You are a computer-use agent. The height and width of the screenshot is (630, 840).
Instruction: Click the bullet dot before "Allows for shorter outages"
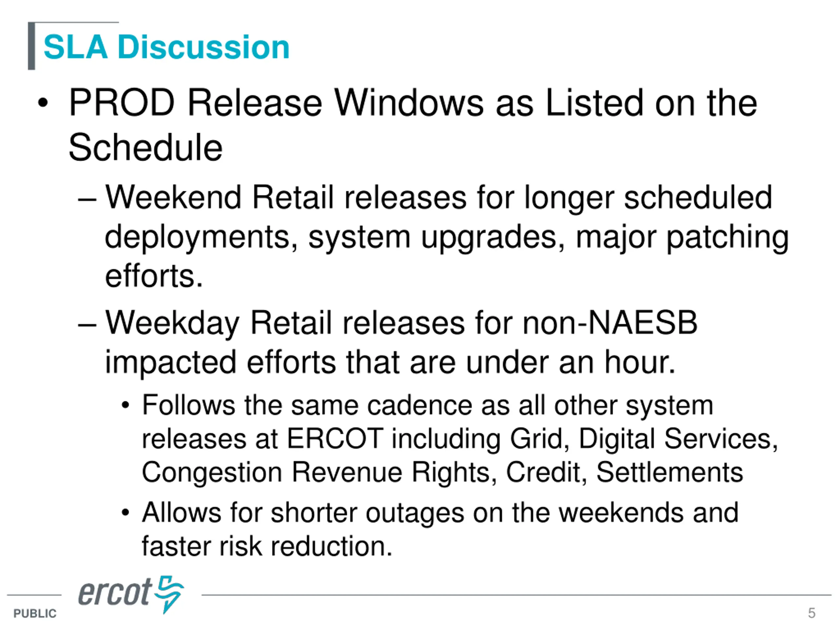tap(125, 513)
